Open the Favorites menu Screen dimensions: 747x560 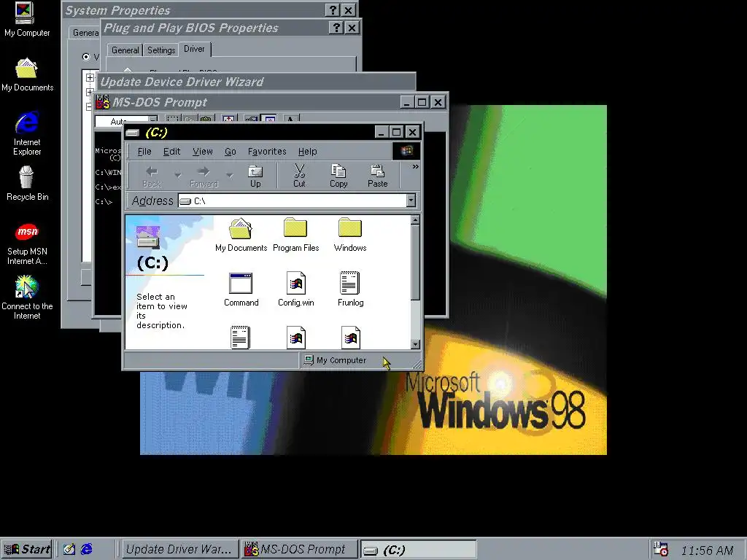pos(267,152)
